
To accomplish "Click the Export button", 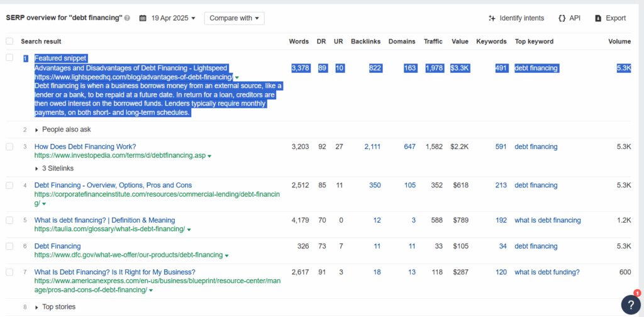I will click(x=611, y=18).
